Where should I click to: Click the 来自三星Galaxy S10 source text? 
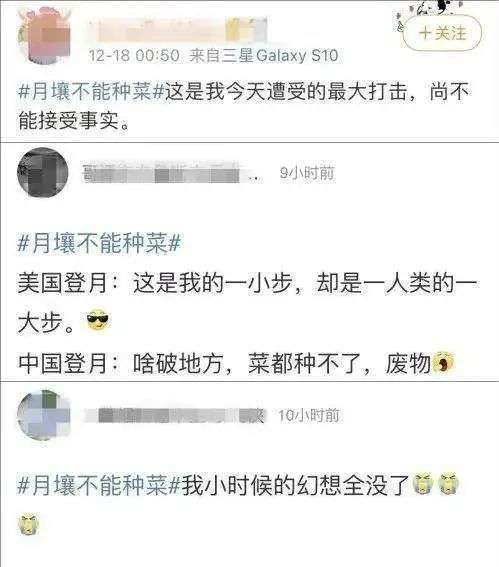pos(264,56)
